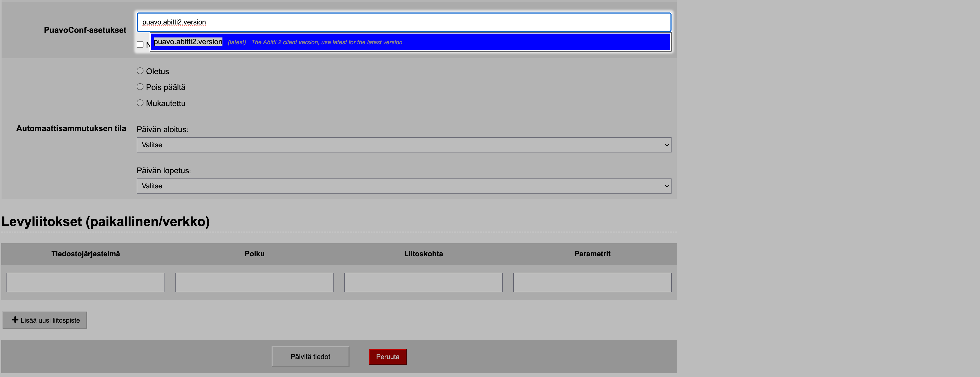
Task: Click the Parametrit column header
Action: click(592, 254)
